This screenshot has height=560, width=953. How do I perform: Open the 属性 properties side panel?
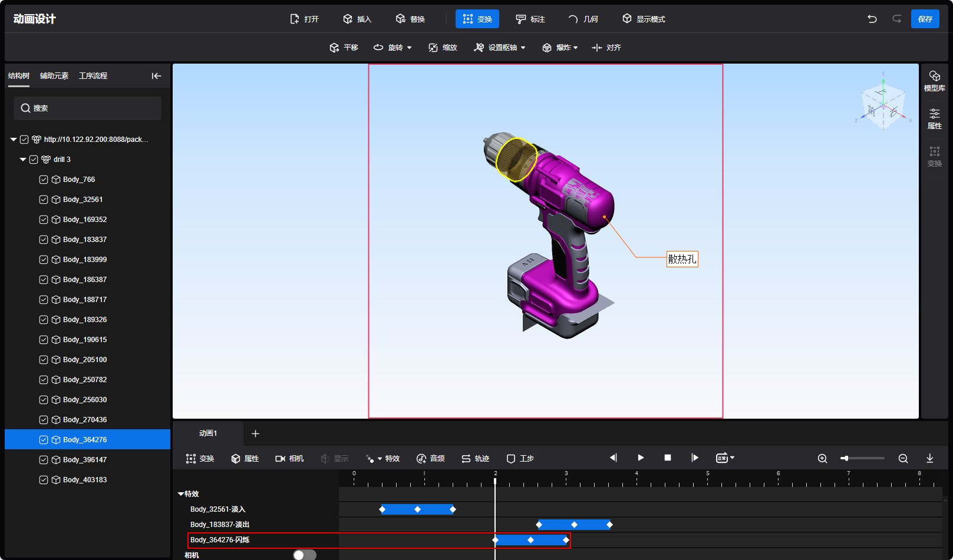pos(934,118)
